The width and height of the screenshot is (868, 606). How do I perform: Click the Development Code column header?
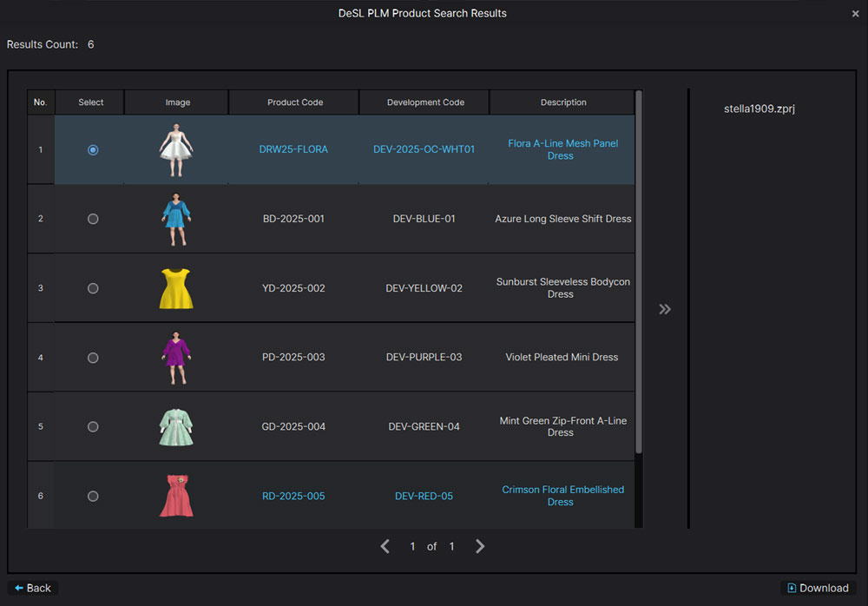(x=425, y=102)
